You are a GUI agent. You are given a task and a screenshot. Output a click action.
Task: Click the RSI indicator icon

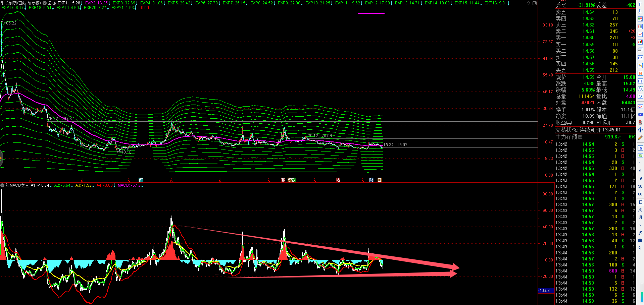(640, 114)
